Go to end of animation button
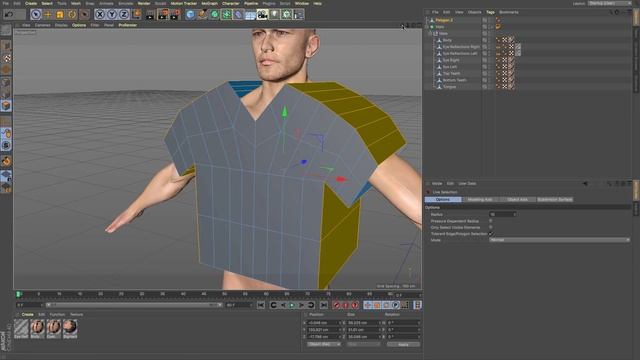 coord(323,305)
